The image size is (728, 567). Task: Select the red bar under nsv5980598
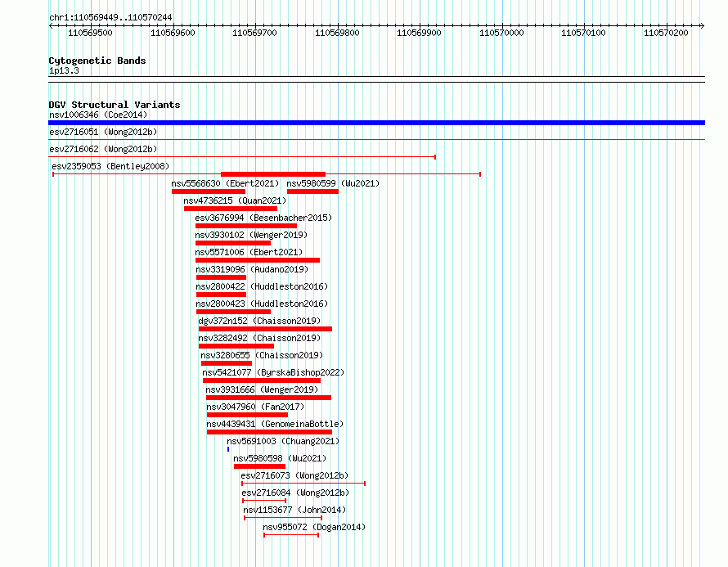(259, 466)
